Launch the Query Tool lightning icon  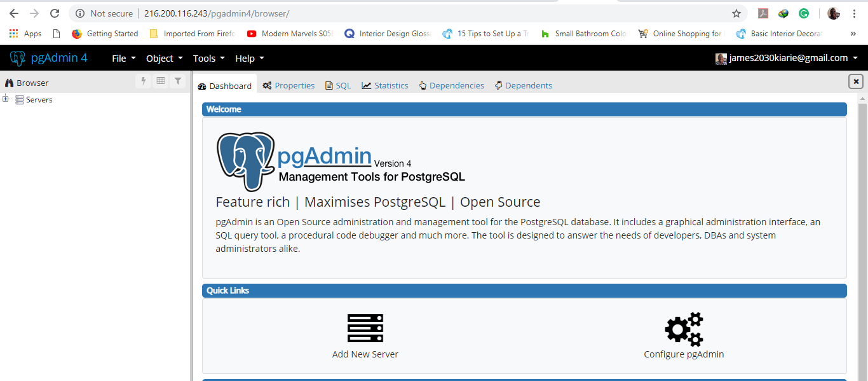(x=143, y=81)
